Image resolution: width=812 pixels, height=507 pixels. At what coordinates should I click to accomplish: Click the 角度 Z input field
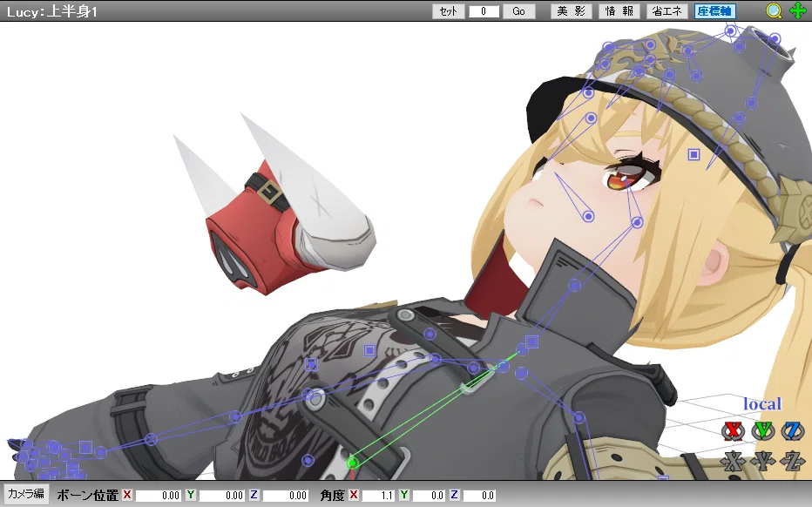tap(479, 495)
